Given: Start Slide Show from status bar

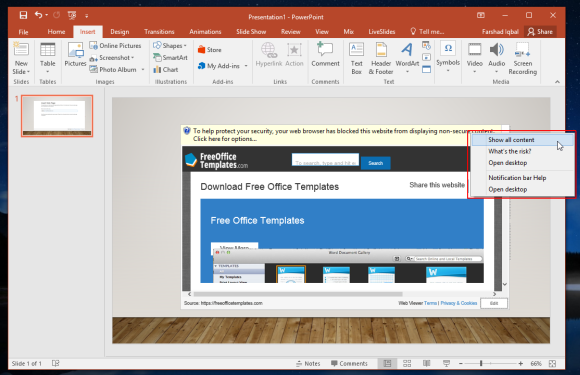Looking at the screenshot, I should [446, 364].
